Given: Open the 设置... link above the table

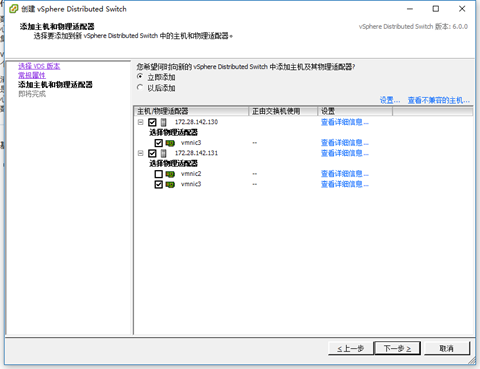Looking at the screenshot, I should tap(390, 100).
